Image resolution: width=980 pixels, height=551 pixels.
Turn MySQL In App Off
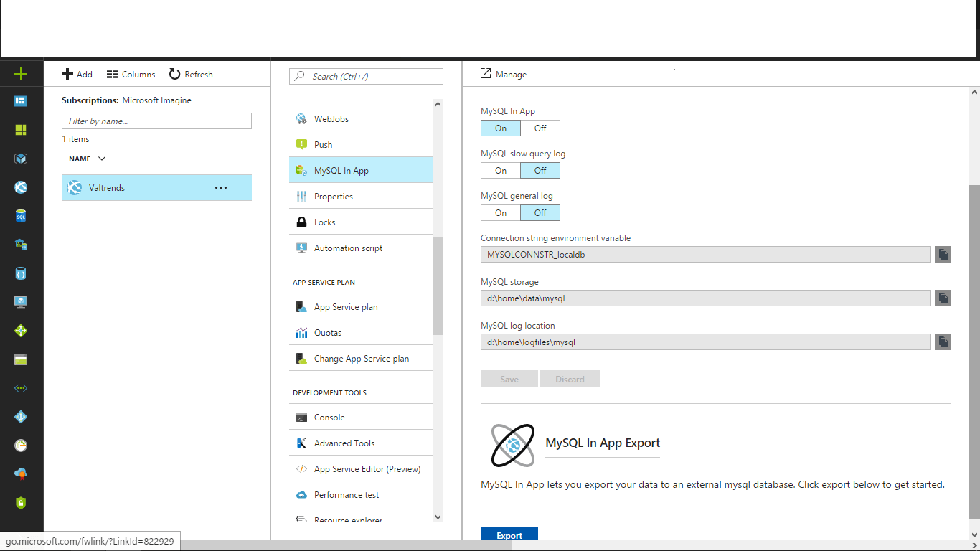[x=540, y=128]
